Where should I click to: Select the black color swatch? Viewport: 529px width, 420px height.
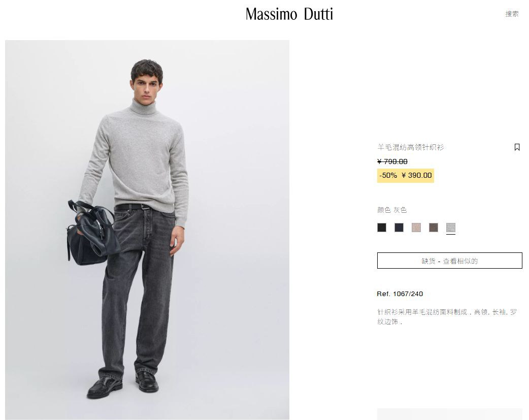pos(382,227)
